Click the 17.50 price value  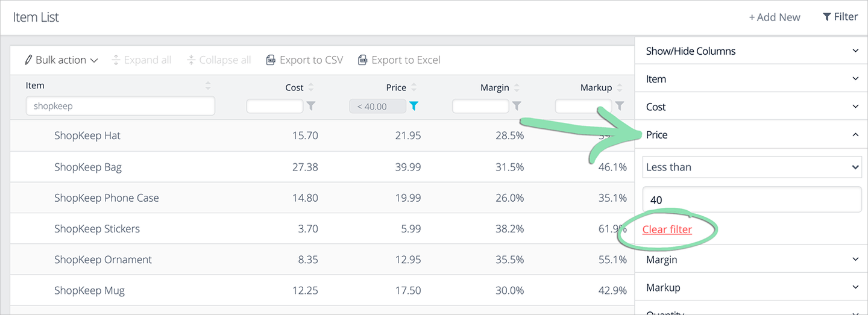point(408,290)
